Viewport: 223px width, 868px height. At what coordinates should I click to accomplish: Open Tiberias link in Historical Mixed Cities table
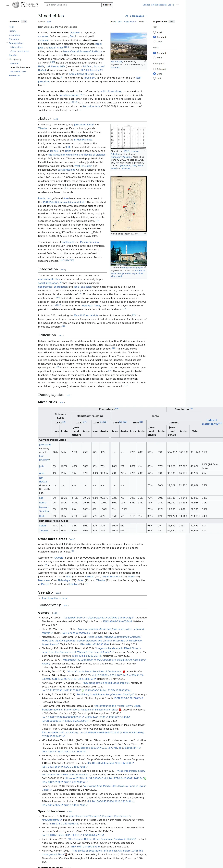(44, 530)
